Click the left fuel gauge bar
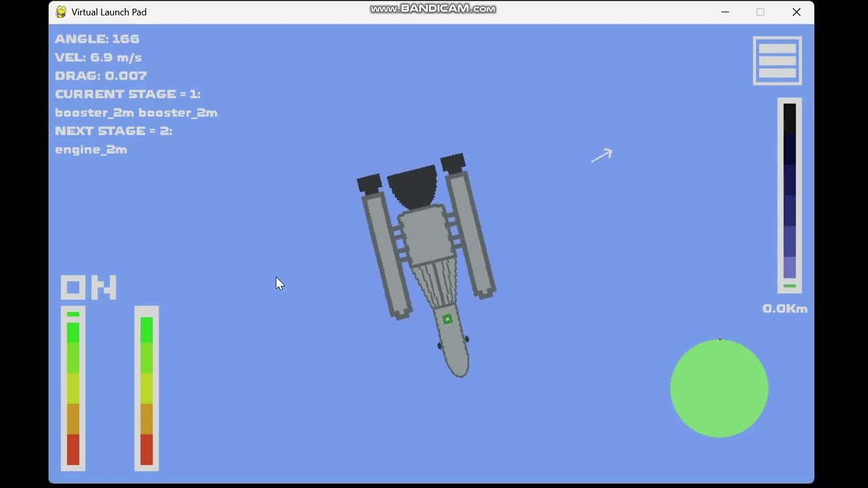This screenshot has height=488, width=868. (x=73, y=388)
